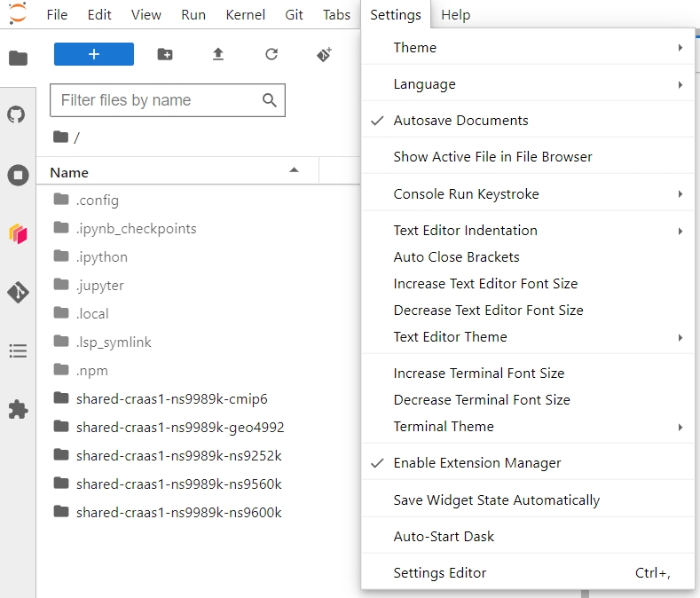The height and width of the screenshot is (598, 700).
Task: Open the Extension Manager puzzle icon
Action: click(18, 410)
